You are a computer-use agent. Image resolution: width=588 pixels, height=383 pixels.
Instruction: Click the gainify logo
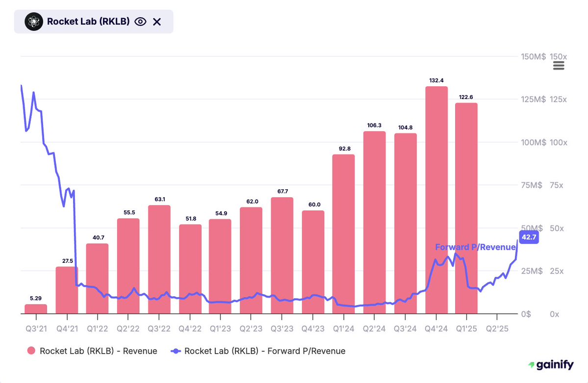pos(551,364)
